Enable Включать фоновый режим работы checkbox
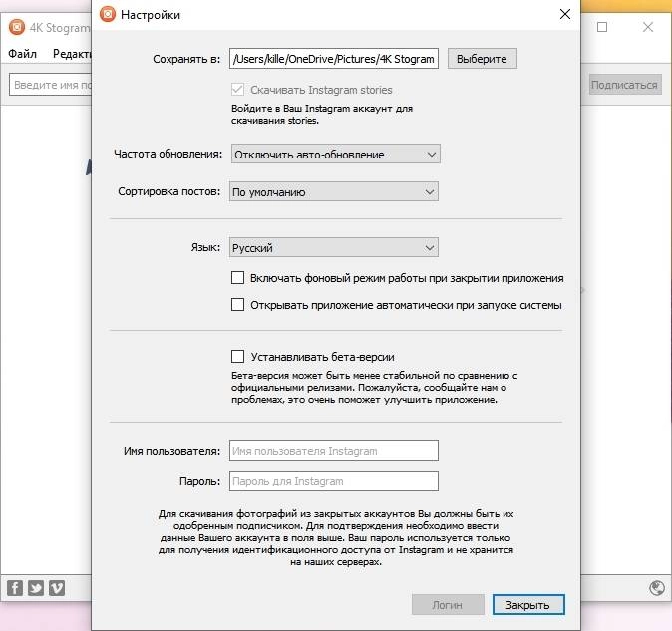This screenshot has height=631, width=672. click(237, 277)
